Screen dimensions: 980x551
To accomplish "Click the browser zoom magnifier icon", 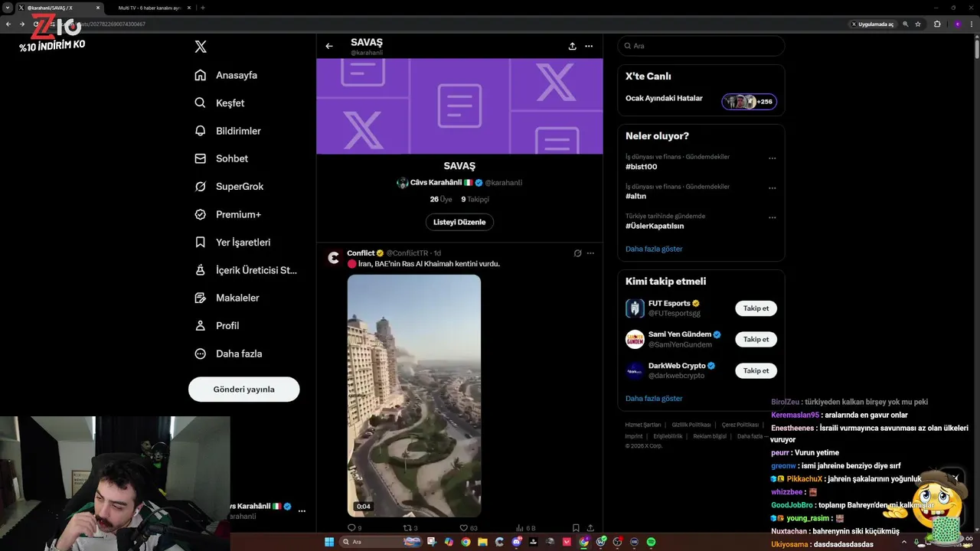I will coord(906,24).
